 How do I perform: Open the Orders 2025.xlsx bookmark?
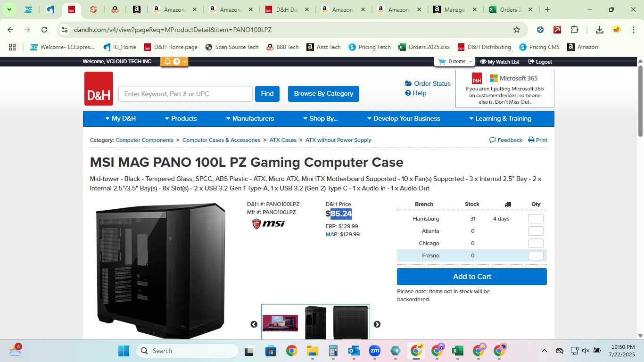coord(424,47)
